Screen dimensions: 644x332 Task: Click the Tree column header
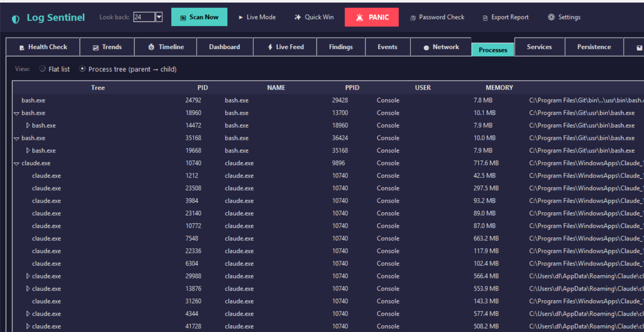click(x=98, y=88)
